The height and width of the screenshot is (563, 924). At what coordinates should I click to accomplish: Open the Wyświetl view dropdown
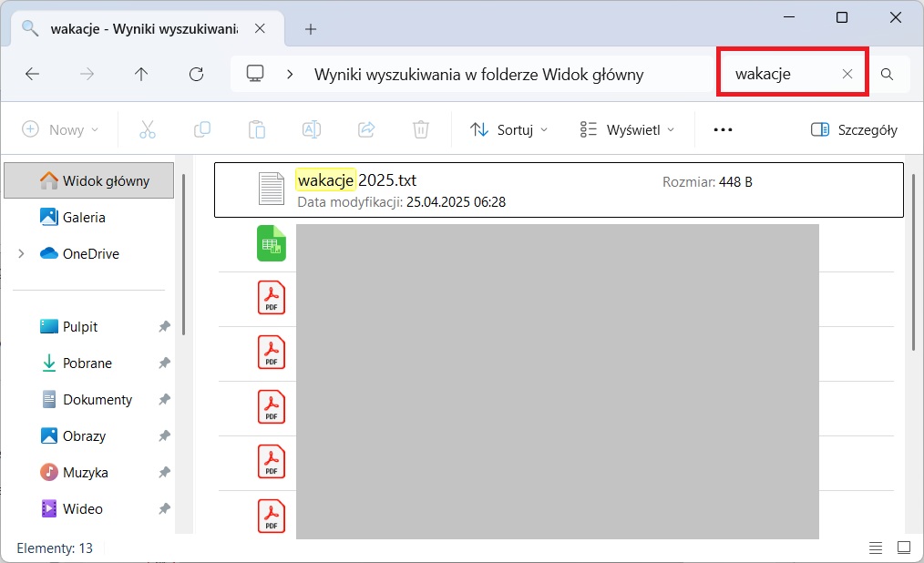[628, 129]
